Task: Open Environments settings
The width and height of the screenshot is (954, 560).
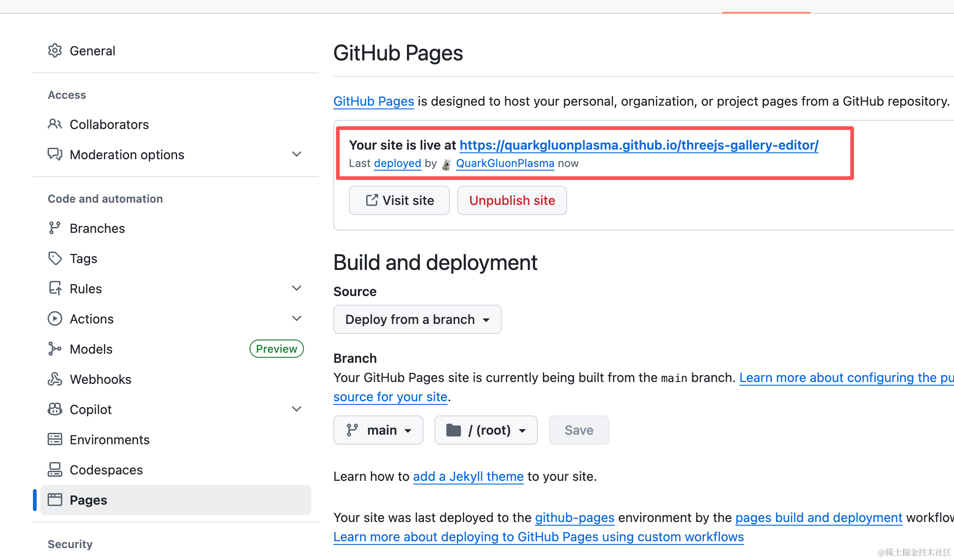Action: 176,440
